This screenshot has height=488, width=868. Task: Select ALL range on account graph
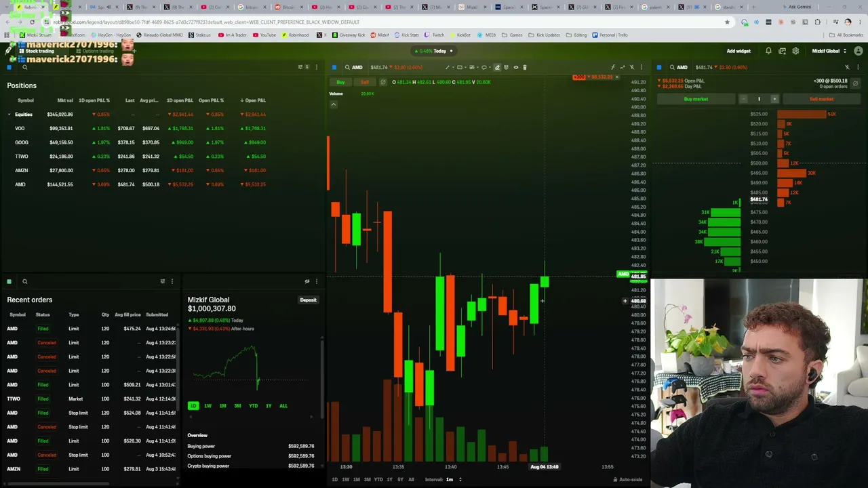[283, 406]
